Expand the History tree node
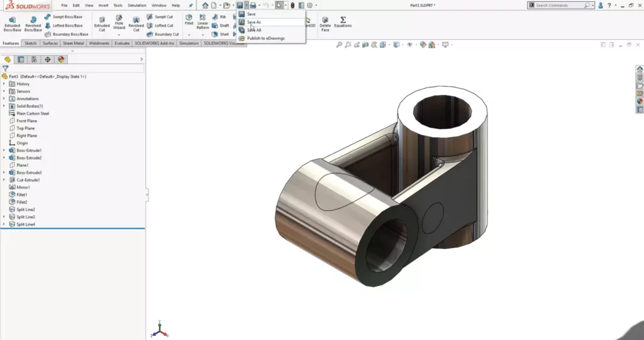This screenshot has width=644, height=340. [4, 84]
